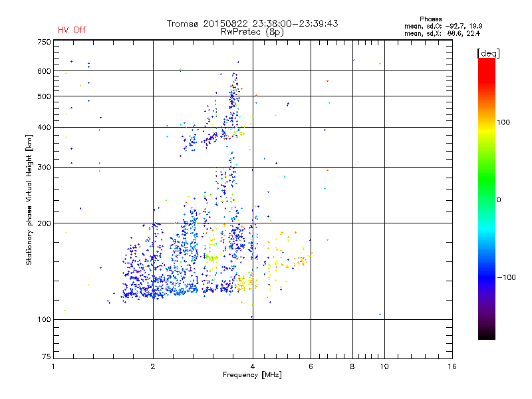Click the x-axis '4' tick label

pos(253,366)
